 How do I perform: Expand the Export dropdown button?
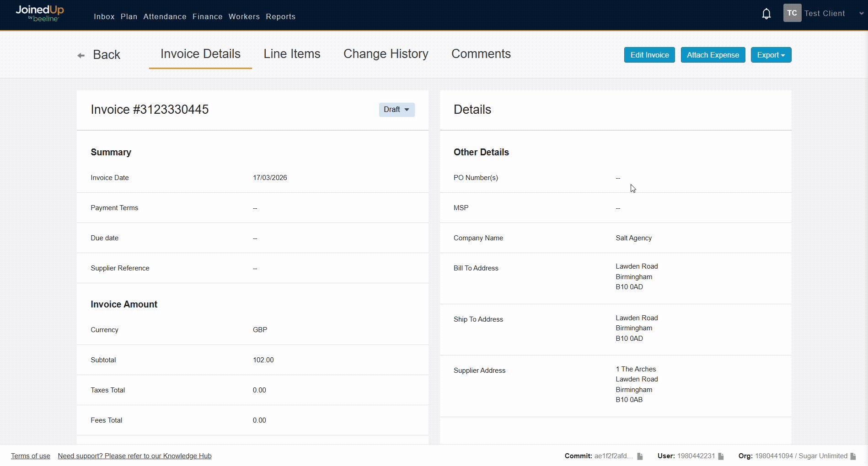(771, 55)
